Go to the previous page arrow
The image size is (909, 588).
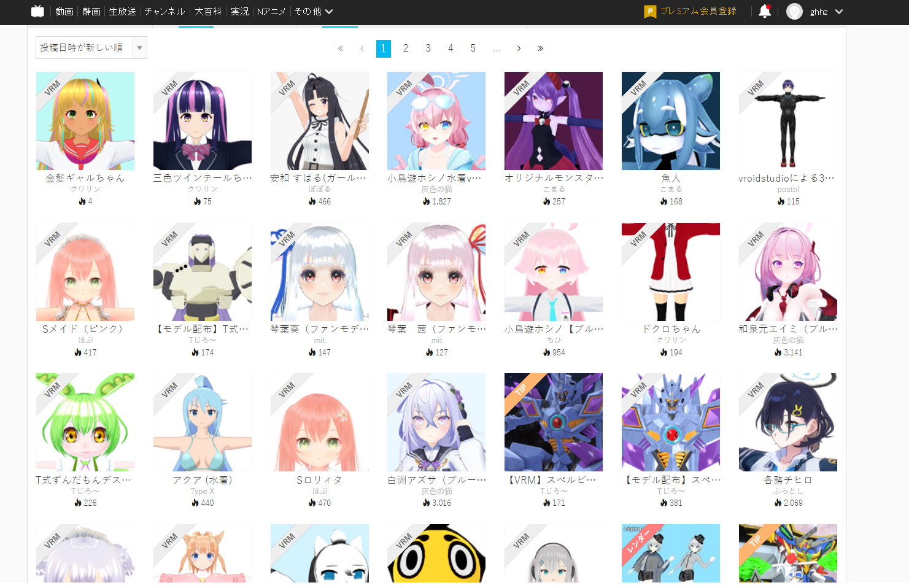(362, 48)
